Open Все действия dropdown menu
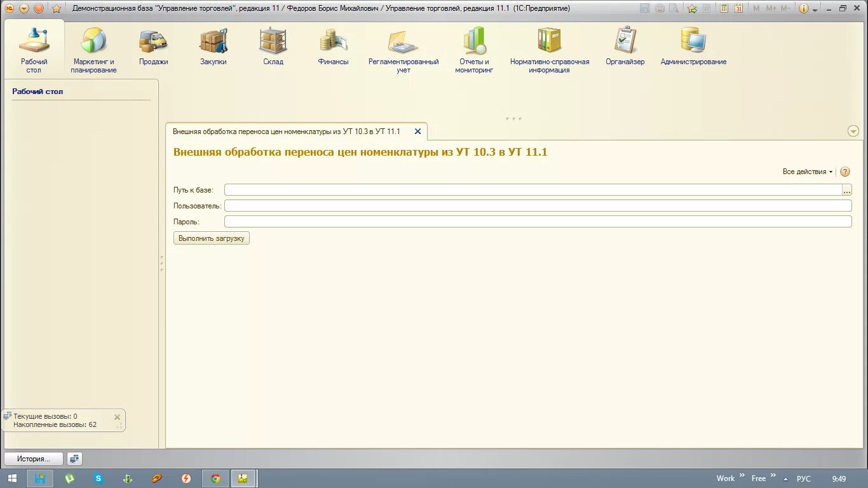Viewport: 868px width, 488px height. point(808,172)
